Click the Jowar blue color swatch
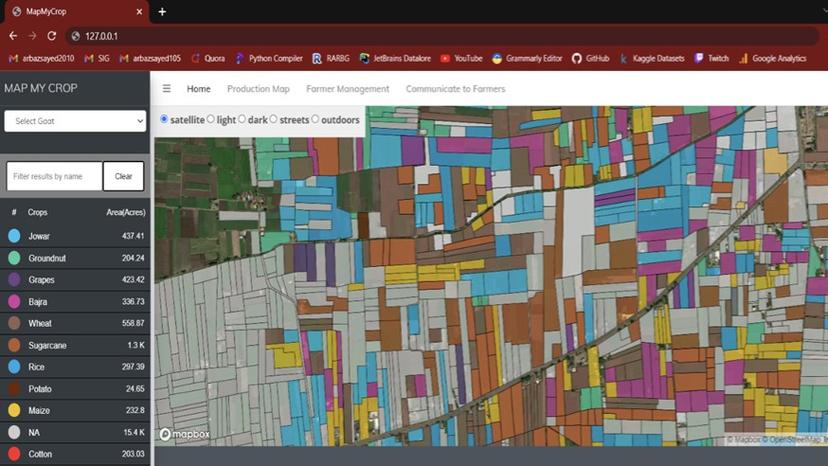 pos(14,236)
